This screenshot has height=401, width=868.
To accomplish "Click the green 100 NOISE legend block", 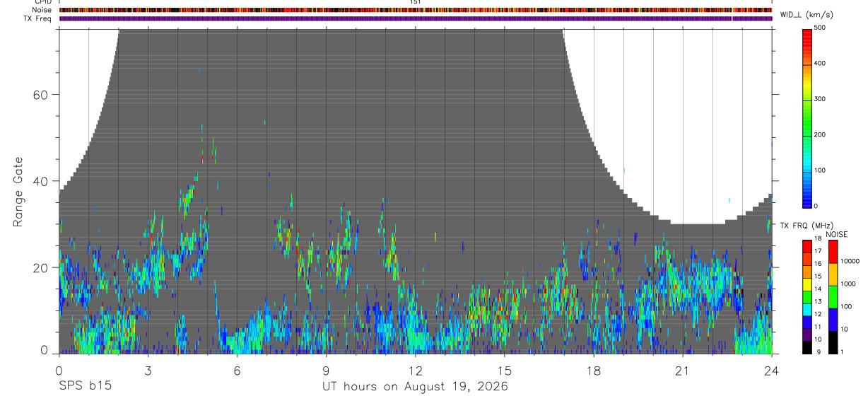I will (833, 296).
